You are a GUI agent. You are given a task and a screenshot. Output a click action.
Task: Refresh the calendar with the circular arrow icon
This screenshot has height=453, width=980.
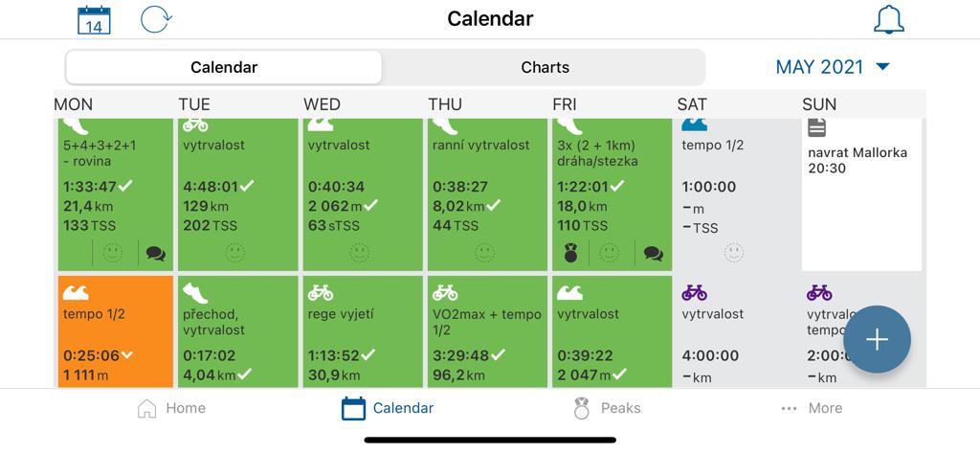click(x=156, y=19)
